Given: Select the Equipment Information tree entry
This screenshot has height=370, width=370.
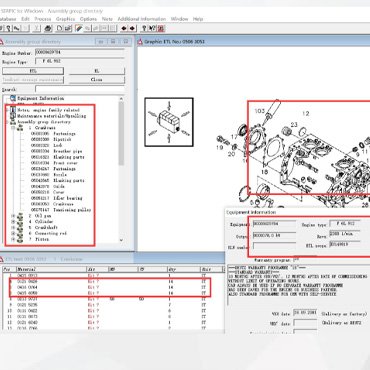Looking at the screenshot, I should point(41,98).
